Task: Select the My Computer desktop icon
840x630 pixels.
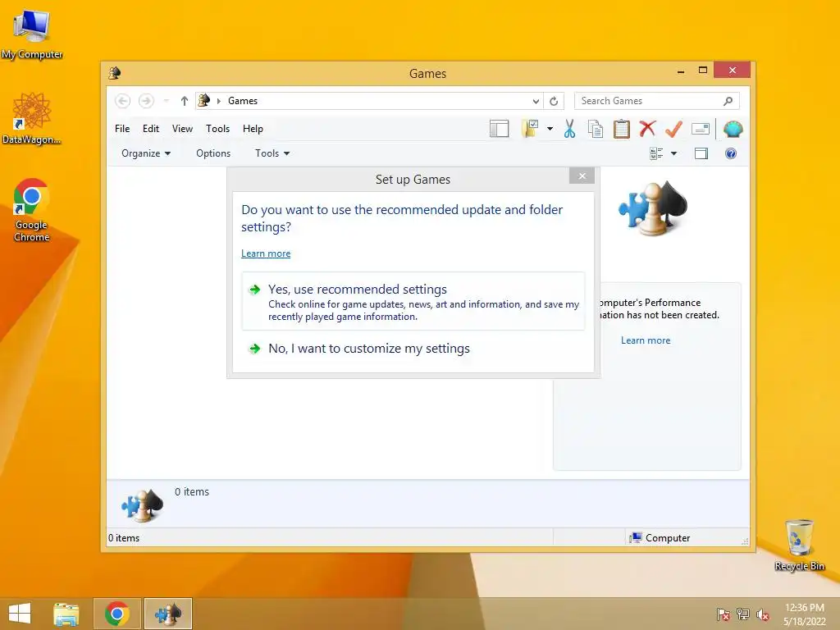Action: pyautogui.click(x=32, y=34)
